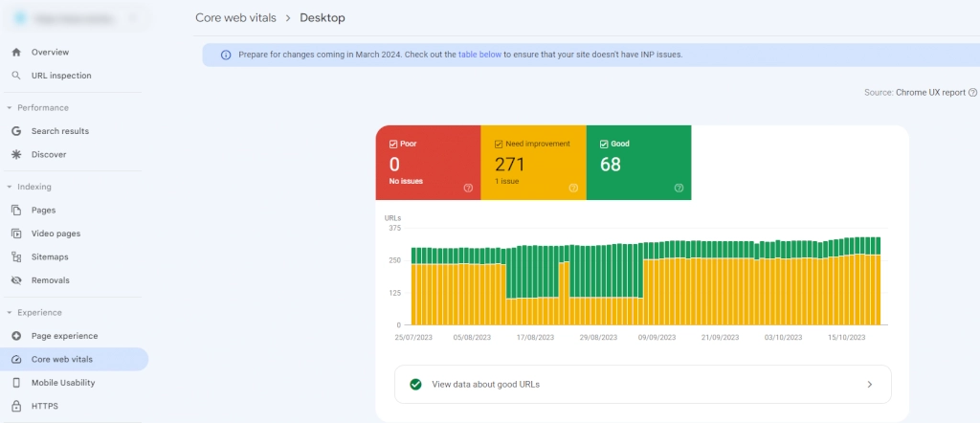
Task: Open the blurred property selector dropdown
Action: pyautogui.click(x=76, y=19)
